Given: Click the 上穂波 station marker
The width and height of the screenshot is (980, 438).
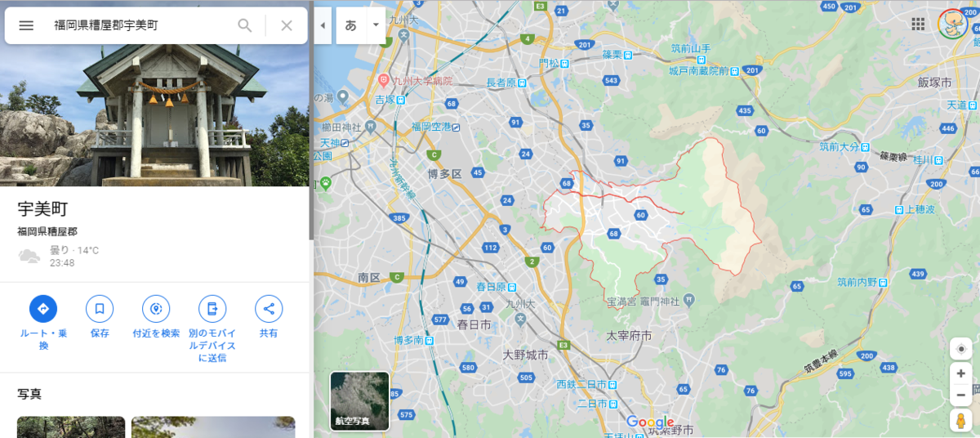Looking at the screenshot, I should (x=899, y=209).
